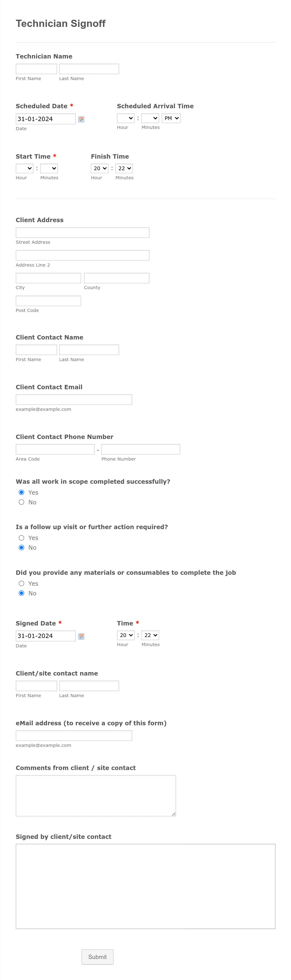Image resolution: width=291 pixels, height=980 pixels.
Task: Open the Scheduled Date calendar picker icon
Action: [81, 119]
